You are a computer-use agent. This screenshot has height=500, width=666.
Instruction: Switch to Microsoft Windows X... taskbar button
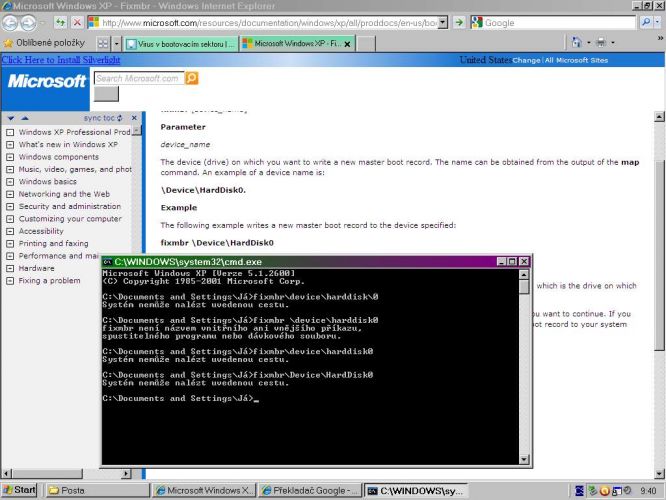click(204, 490)
